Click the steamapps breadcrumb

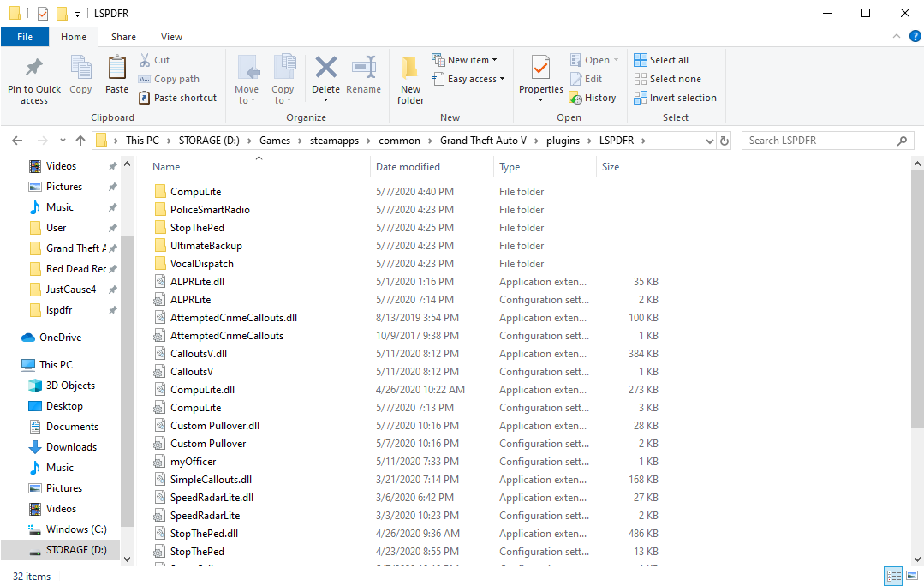pos(334,141)
